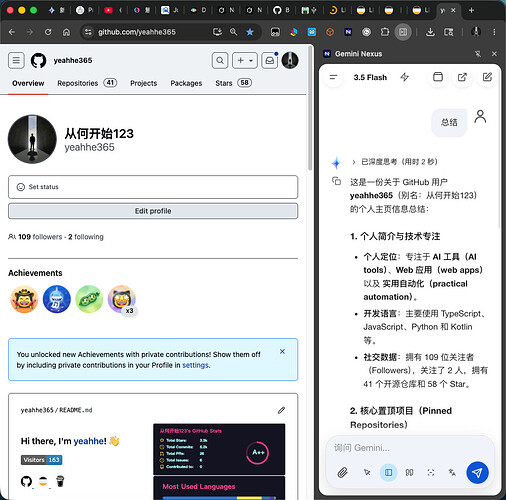Screen dimensions: 506x500
Task: Toggle the page context button in Gemini input
Action: coord(388,472)
